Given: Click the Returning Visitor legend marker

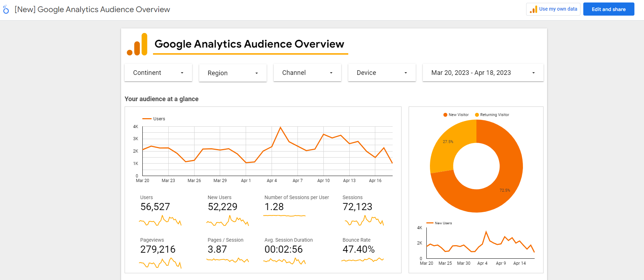Looking at the screenshot, I should (x=477, y=115).
